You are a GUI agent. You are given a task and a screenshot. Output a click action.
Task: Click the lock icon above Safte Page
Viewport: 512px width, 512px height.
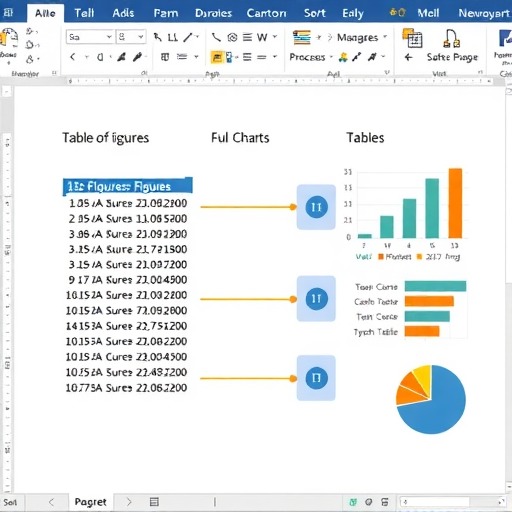452,38
